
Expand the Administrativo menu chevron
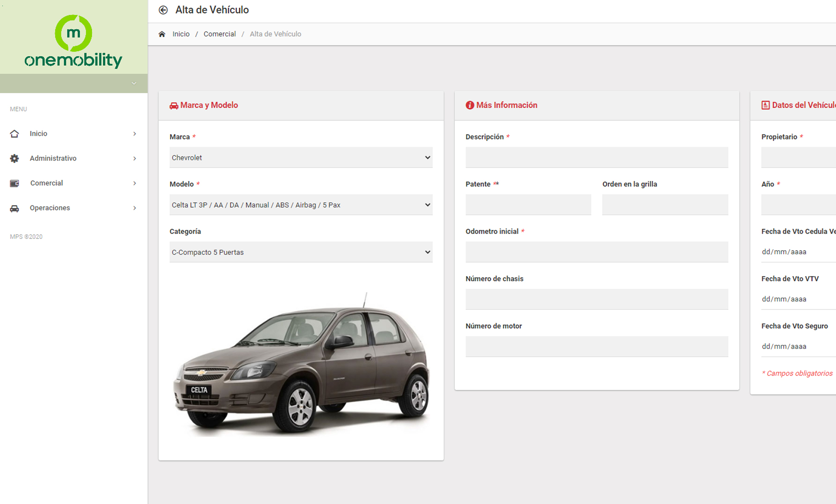(x=135, y=158)
